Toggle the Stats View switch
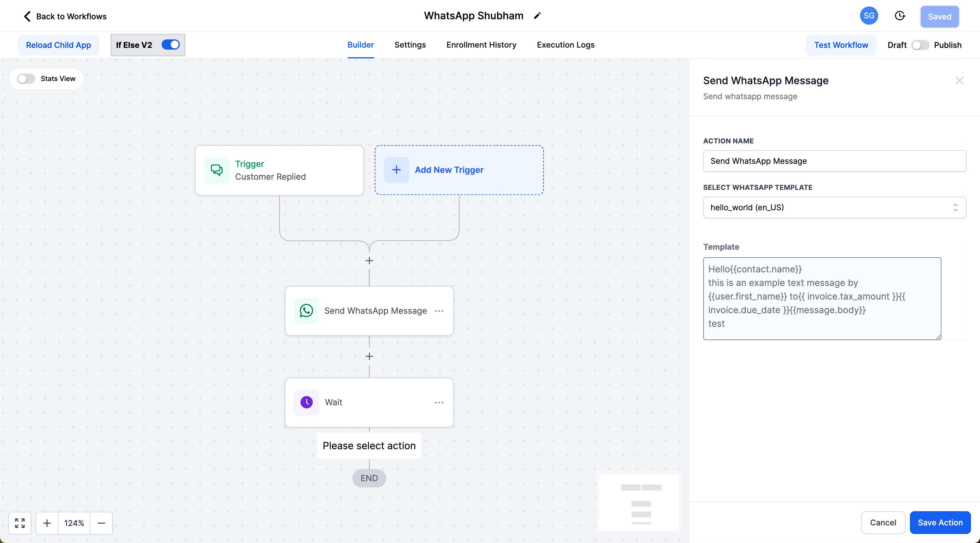The image size is (980, 543). pyautogui.click(x=26, y=79)
